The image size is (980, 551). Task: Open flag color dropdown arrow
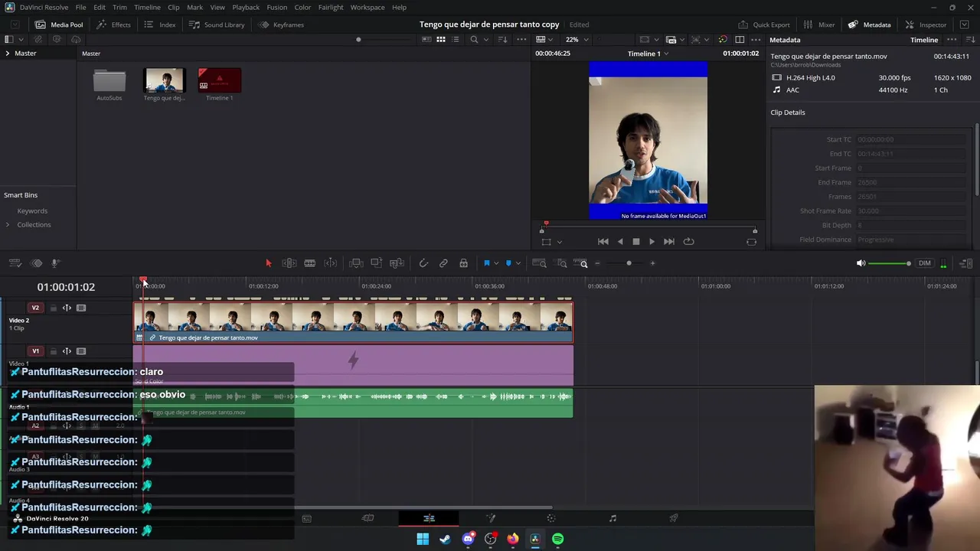pos(496,263)
